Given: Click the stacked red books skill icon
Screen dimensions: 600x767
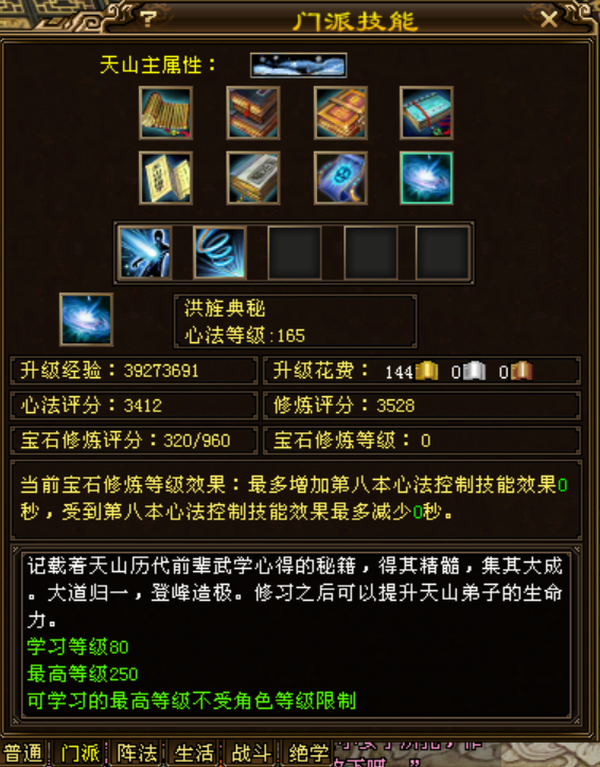Looking at the screenshot, I should (x=253, y=113).
